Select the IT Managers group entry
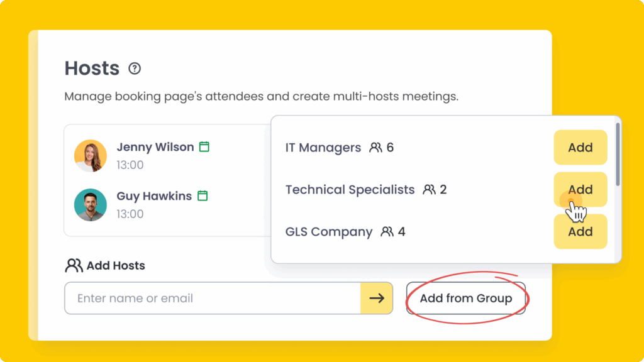Viewport: 644px width, 362px height. [323, 148]
